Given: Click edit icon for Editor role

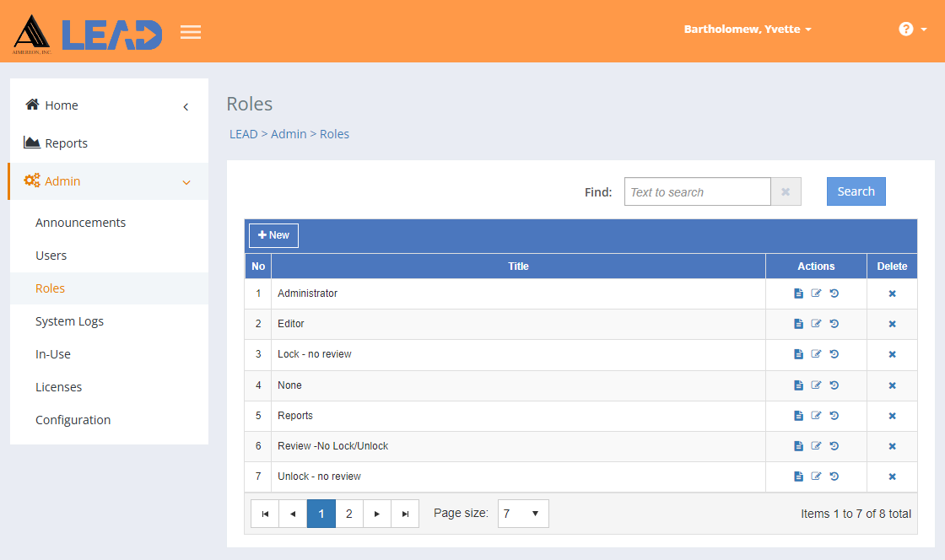Looking at the screenshot, I should (x=816, y=324).
